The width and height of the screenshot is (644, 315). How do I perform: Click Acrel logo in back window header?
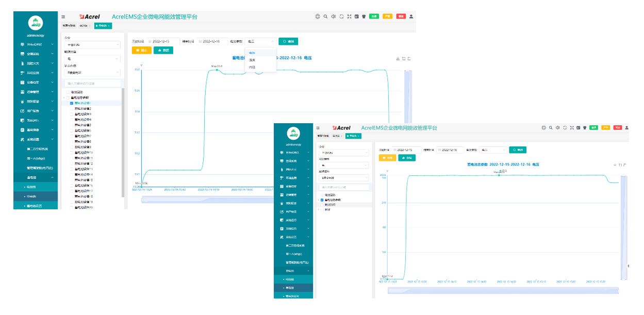pyautogui.click(x=90, y=16)
